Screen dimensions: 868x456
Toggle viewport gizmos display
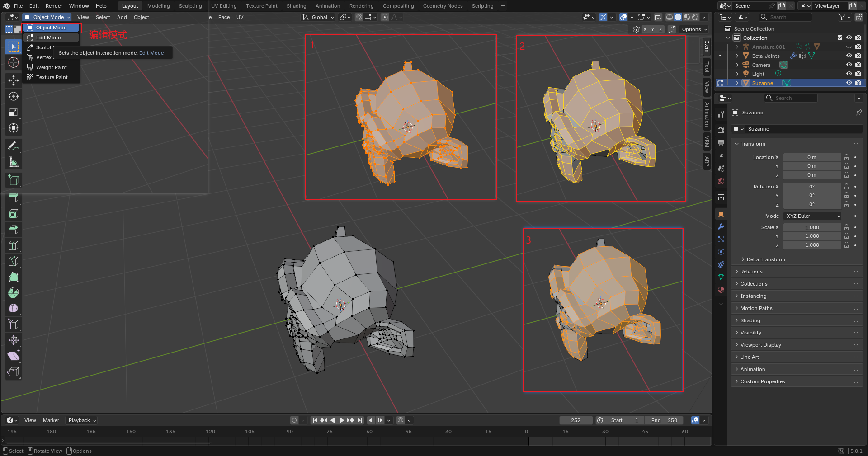click(603, 17)
